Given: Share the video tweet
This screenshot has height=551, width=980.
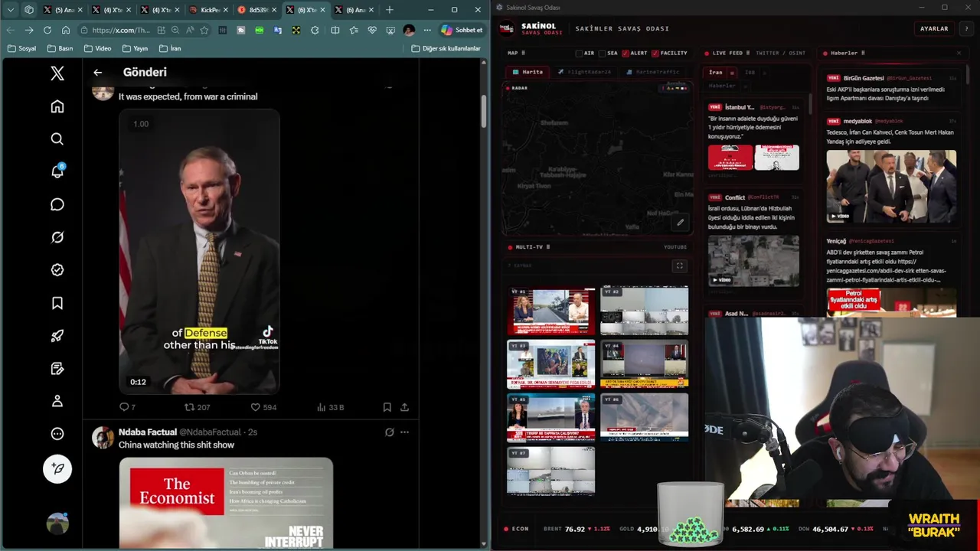Looking at the screenshot, I should click(x=404, y=407).
